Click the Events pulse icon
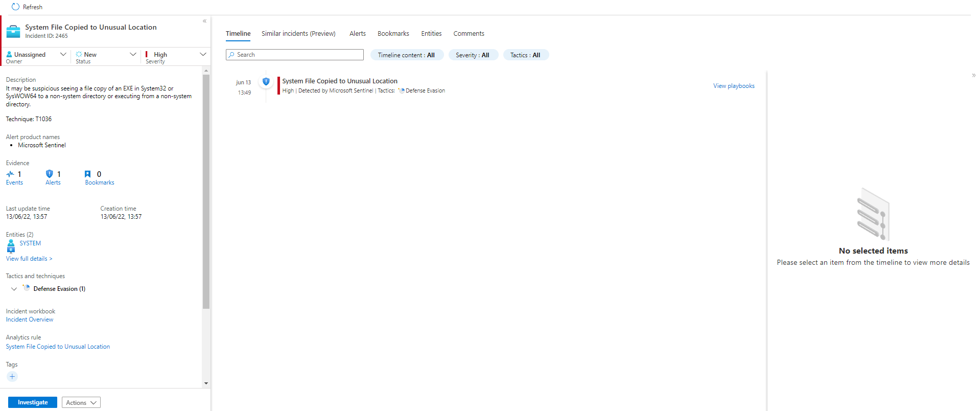This screenshot has width=980, height=411. [10, 174]
